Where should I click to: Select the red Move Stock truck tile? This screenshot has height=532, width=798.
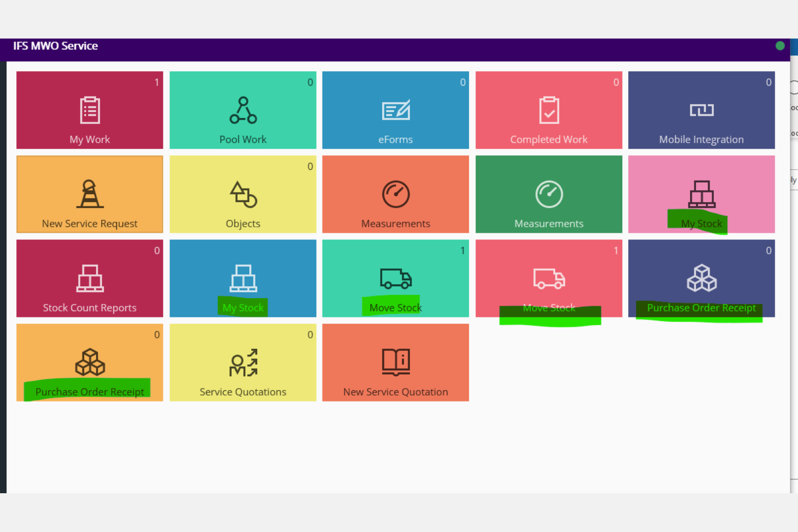click(548, 279)
